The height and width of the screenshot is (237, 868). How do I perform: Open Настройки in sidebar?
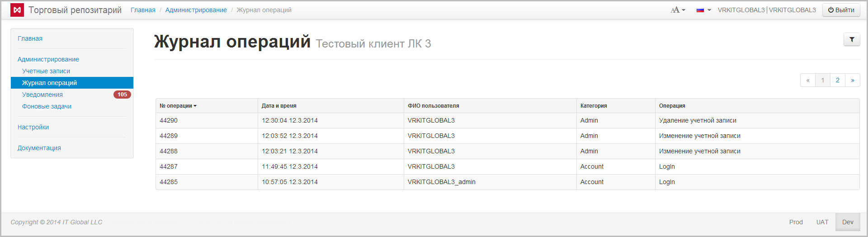(x=33, y=127)
